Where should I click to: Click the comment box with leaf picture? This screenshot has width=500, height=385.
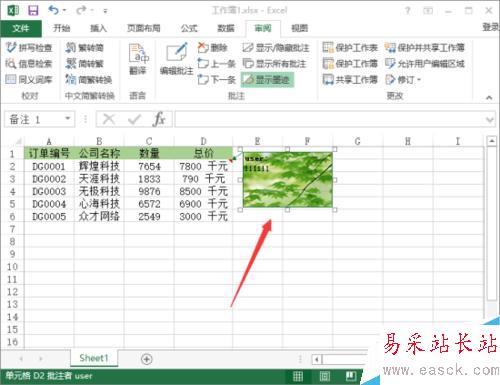[288, 180]
